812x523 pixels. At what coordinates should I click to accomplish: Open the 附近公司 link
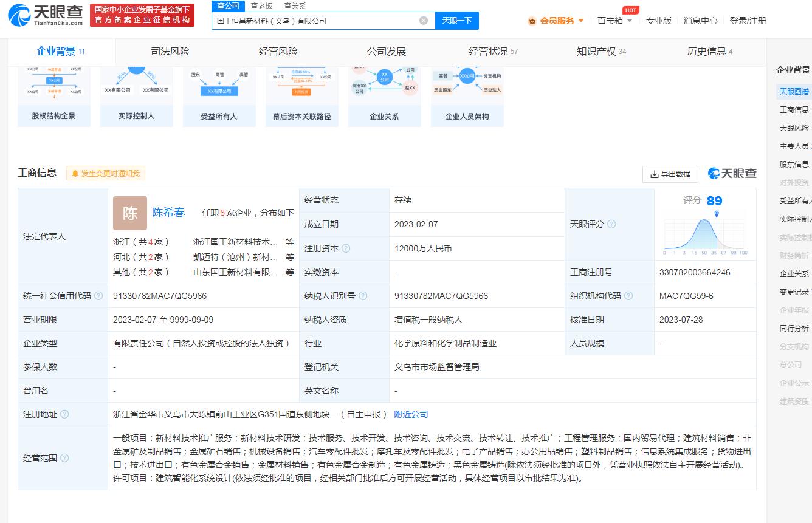tap(411, 414)
